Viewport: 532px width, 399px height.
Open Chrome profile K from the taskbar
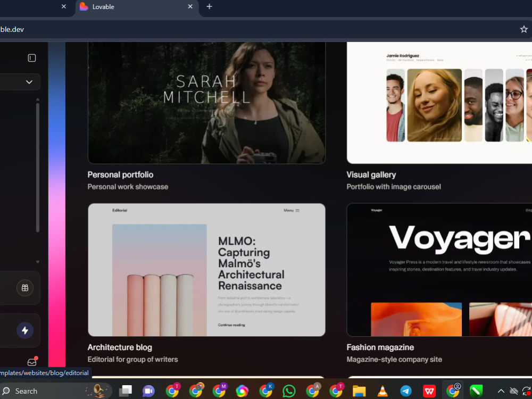[266, 390]
